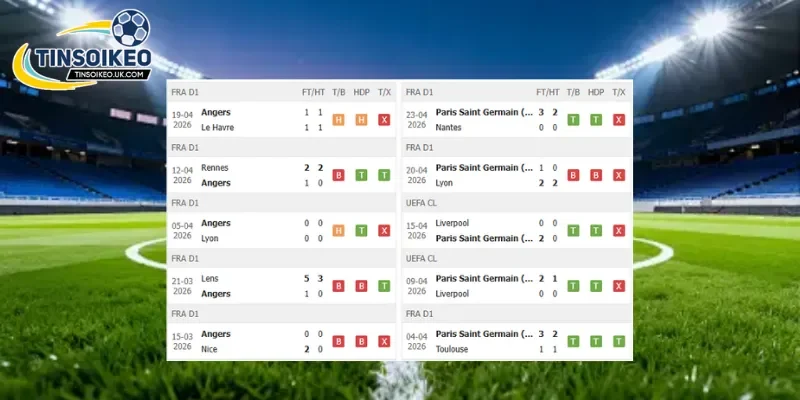
Task: Click T/B badge B in Rennes–Angers row
Action: (338, 176)
